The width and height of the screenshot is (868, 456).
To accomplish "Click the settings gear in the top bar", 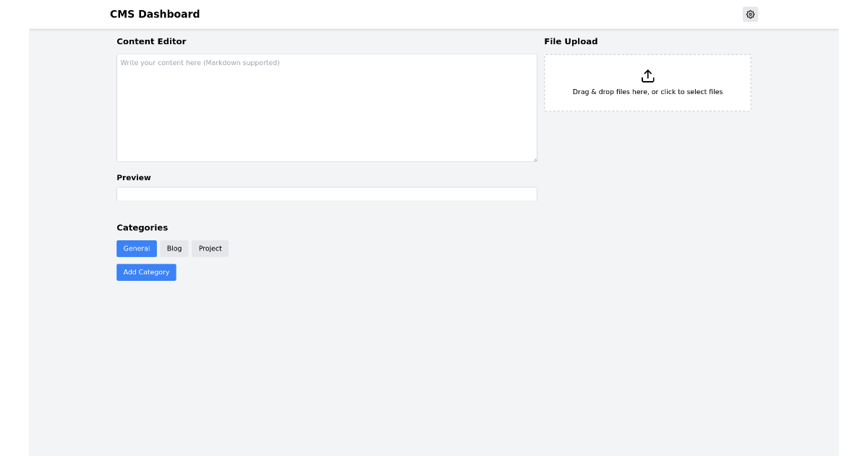I will 750,14.
